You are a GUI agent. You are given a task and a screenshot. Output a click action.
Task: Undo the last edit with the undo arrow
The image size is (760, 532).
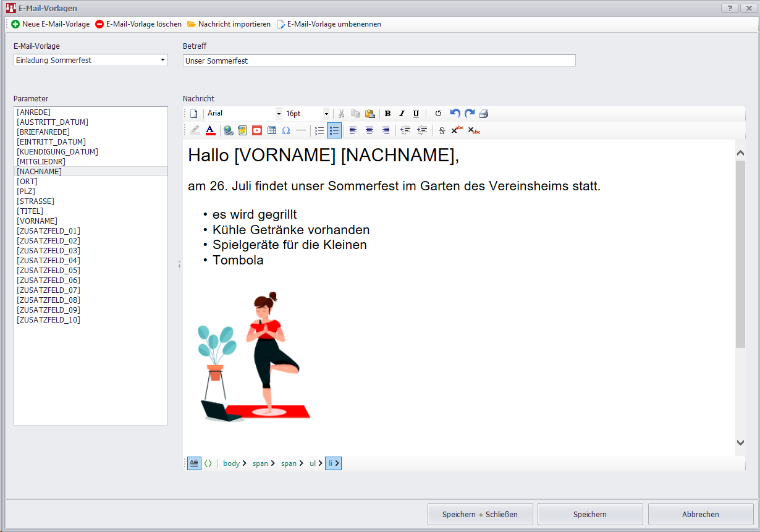(455, 114)
